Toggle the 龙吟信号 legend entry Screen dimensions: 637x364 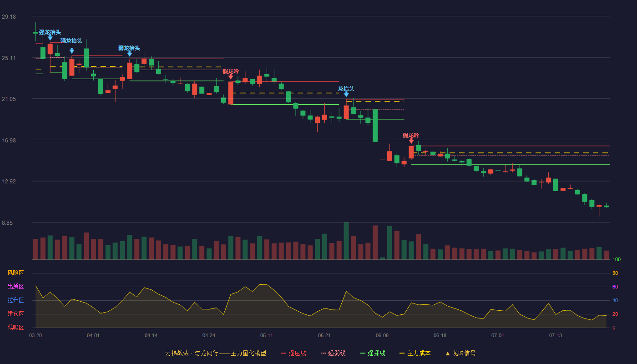click(x=460, y=353)
